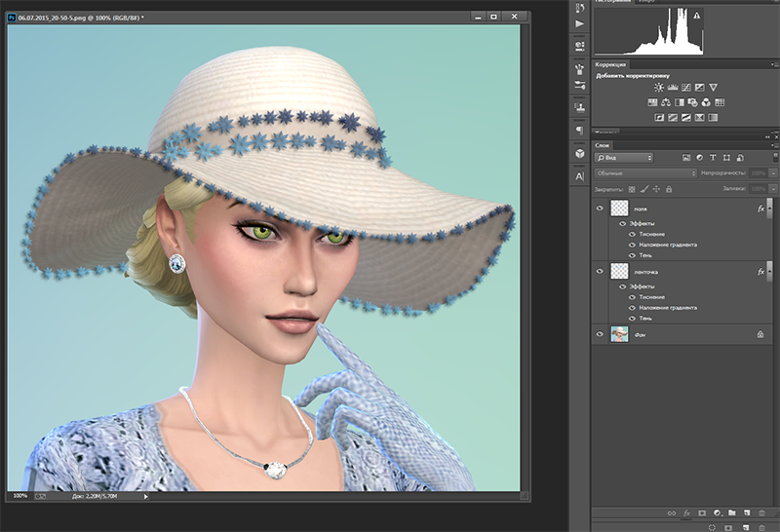Screen dimensions: 780x532
Task: Add a layer mask in the Layers panel
Action: tap(702, 513)
